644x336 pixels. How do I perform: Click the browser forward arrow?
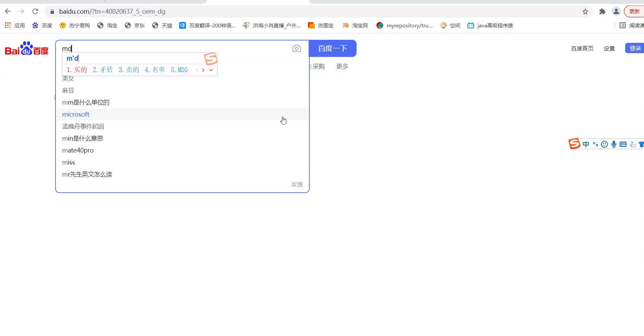[x=21, y=11]
